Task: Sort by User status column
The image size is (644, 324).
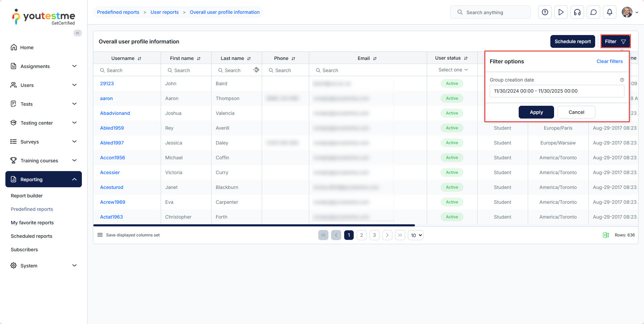Action: [x=466, y=58]
